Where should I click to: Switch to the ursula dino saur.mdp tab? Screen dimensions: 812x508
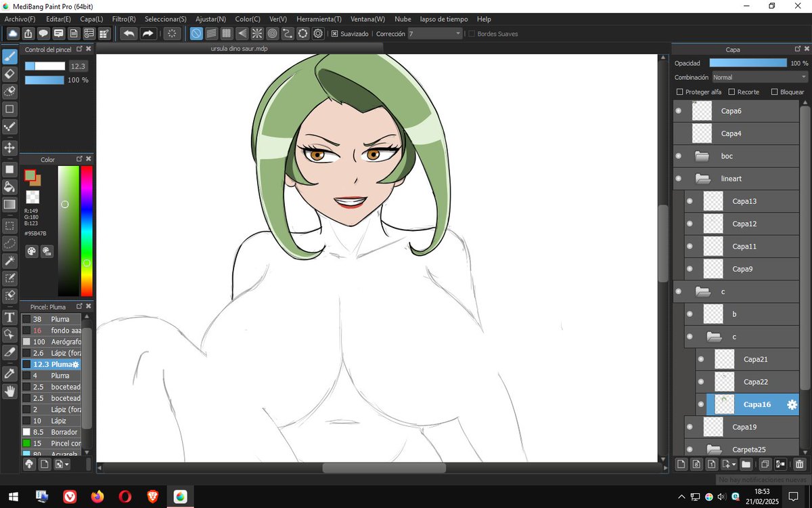[240, 49]
